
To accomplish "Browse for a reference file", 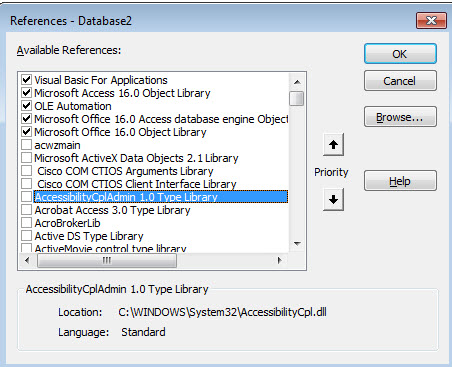I will (x=400, y=117).
